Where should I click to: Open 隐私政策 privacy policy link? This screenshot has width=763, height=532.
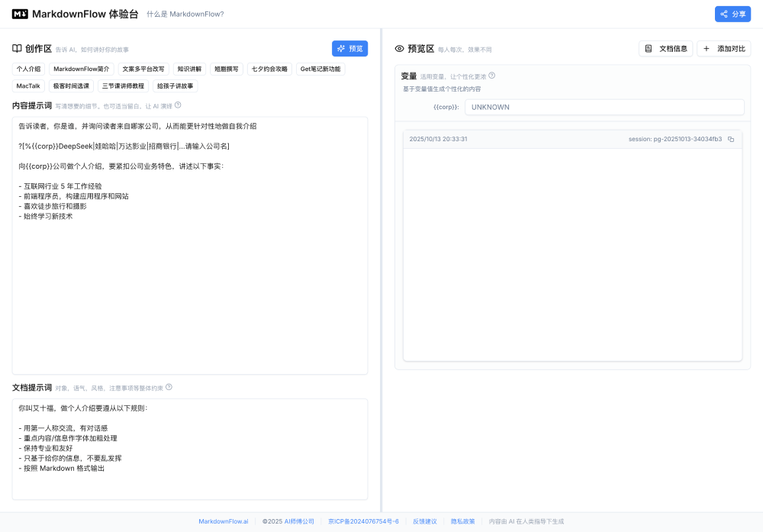tap(462, 521)
